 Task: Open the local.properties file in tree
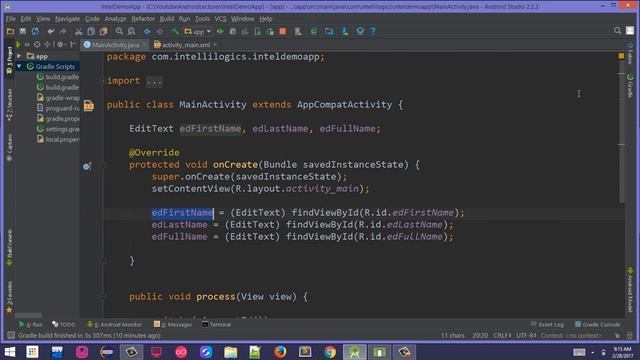coord(58,139)
